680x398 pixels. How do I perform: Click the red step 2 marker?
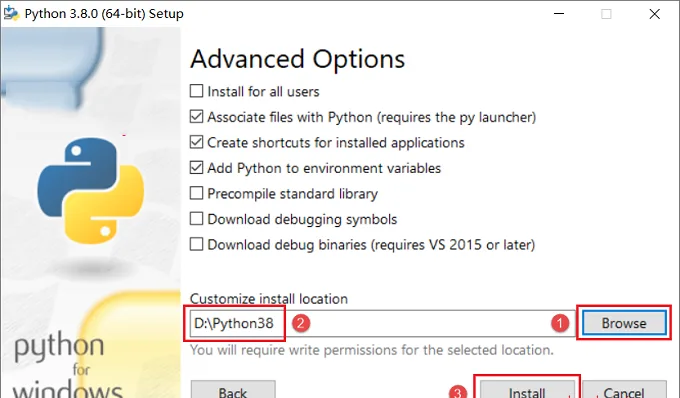[x=301, y=323]
